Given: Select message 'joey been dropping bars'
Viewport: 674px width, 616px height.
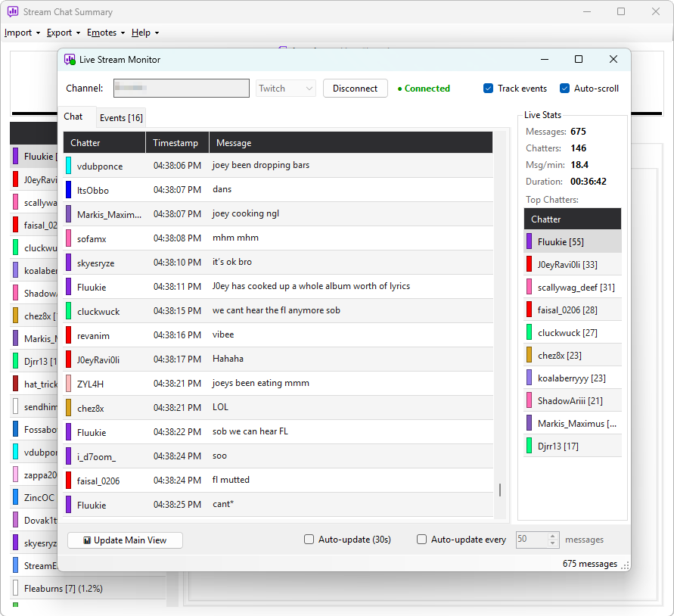Looking at the screenshot, I should [278, 166].
